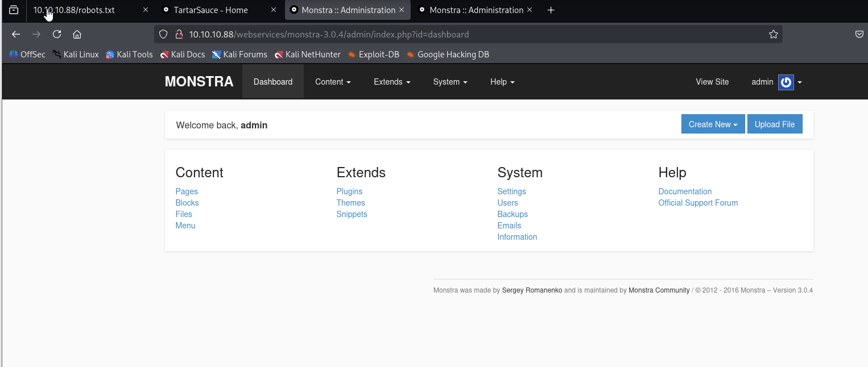Open the Kali Docs bookmark
The height and width of the screenshot is (367, 868).
[x=183, y=55]
